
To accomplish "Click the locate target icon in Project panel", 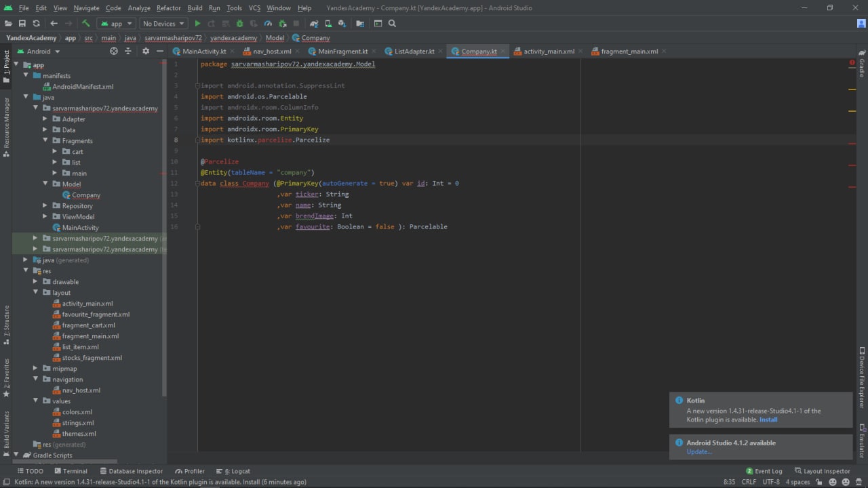I will click(113, 52).
